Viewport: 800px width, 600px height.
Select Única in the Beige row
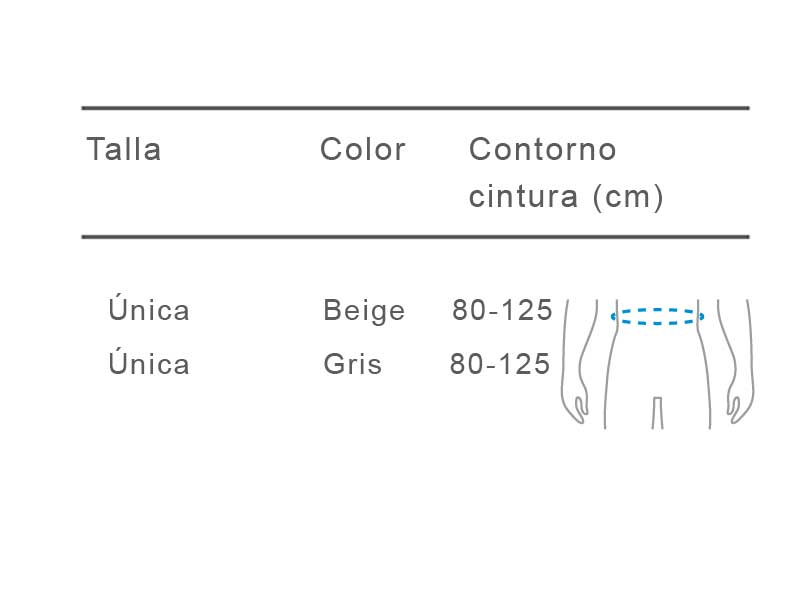(148, 308)
